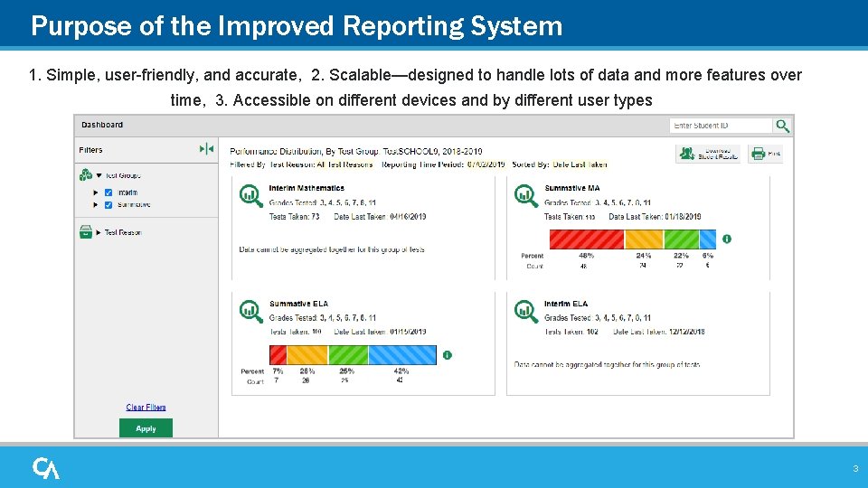This screenshot has width=868, height=488.
Task: Click Interim ELA 'Data cannot be aggregated' message
Action: pos(607,364)
